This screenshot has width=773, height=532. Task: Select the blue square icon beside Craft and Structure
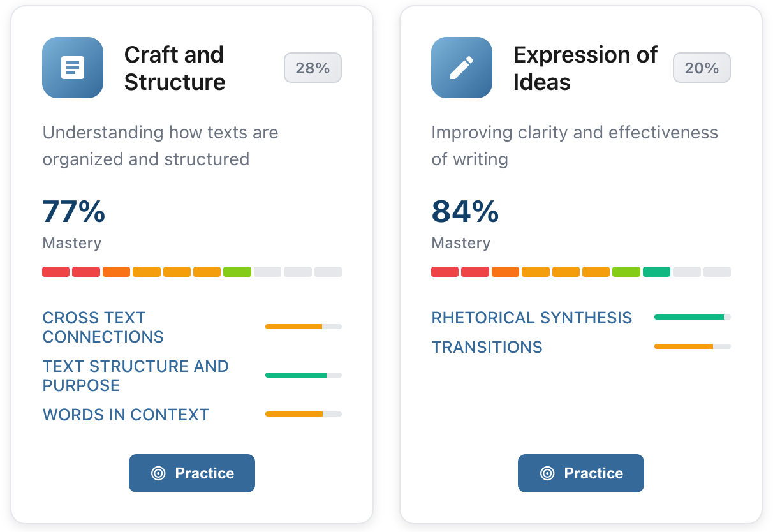coord(72,67)
